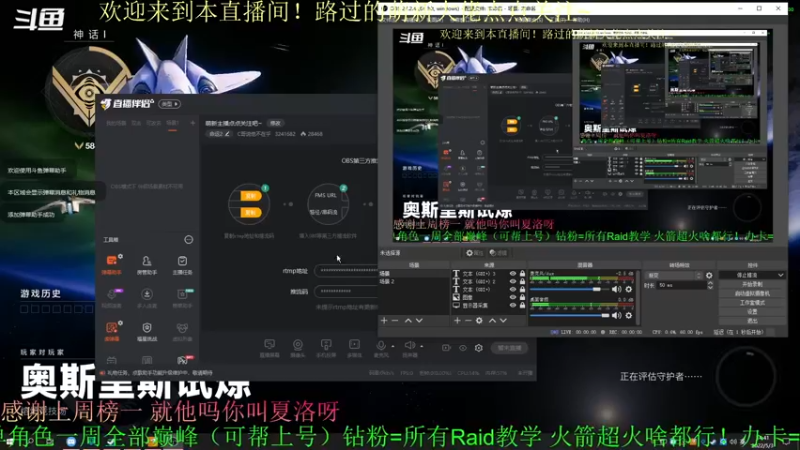Open 直播伴侣 settings gear icon
Screen dimensions: 800x450
[479, 347]
